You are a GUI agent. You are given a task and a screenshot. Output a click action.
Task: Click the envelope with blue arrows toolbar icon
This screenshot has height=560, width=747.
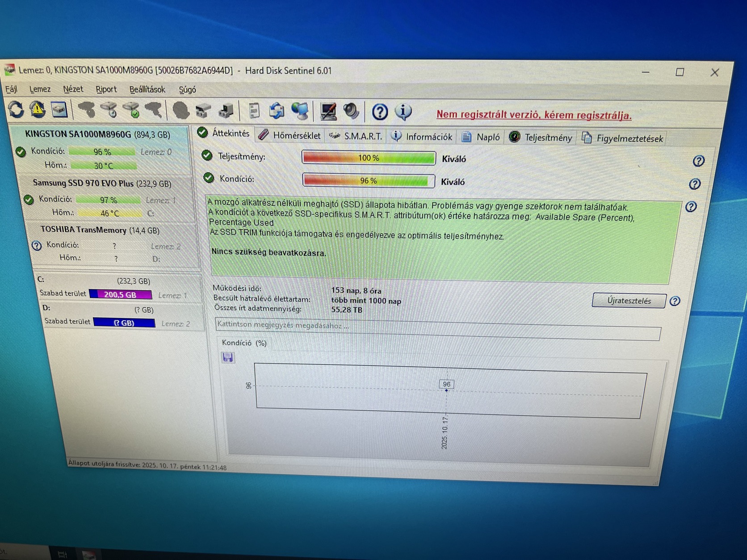[x=277, y=111]
